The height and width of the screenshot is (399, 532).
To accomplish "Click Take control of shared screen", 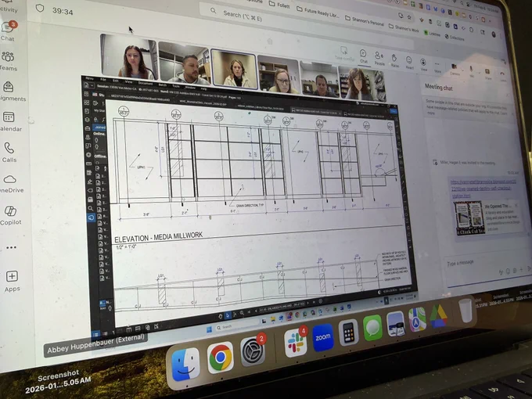I will point(344,54).
